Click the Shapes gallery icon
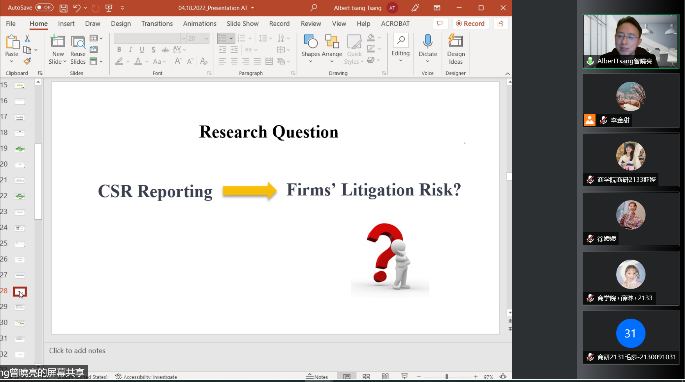Image resolution: width=685 pixels, height=382 pixels. (311, 42)
